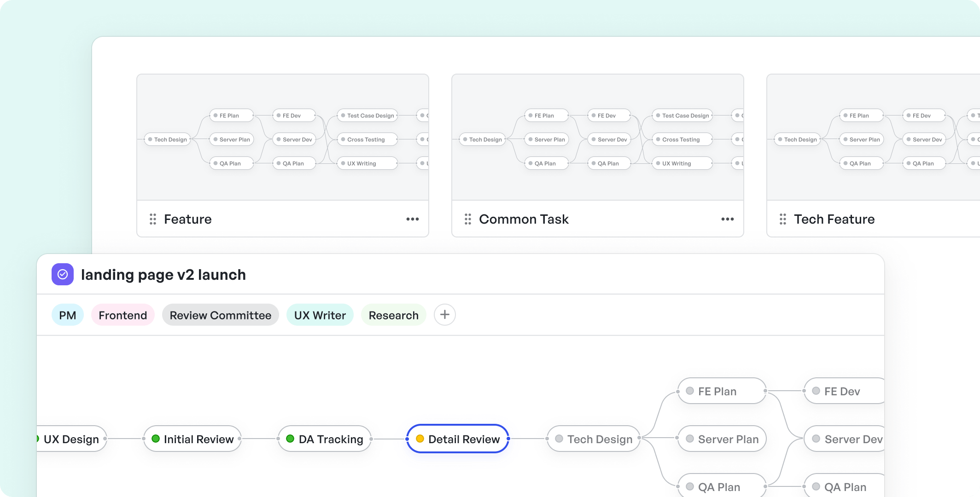Select the large FE Dev workflow node
Screen dimensions: 980x497
coord(844,391)
